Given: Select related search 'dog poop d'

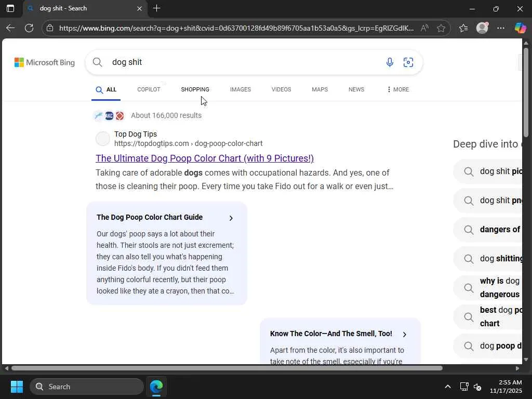Looking at the screenshot, I should tap(488, 346).
